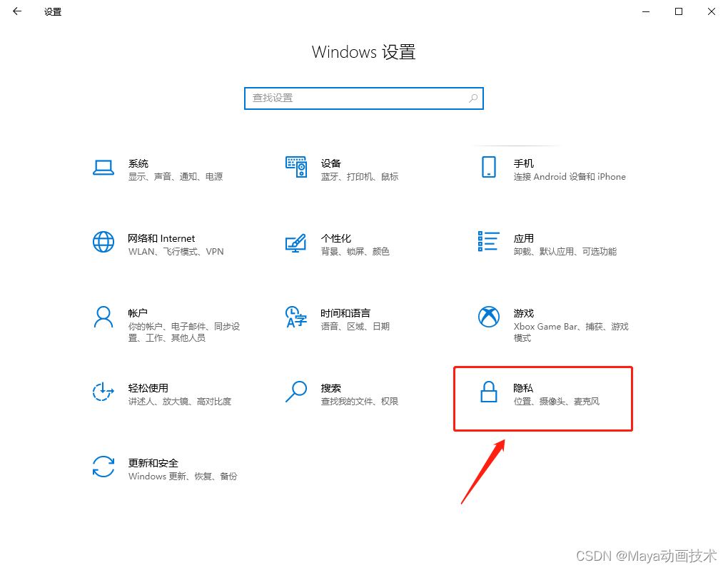Open the 隐私 privacy settings tile
Screen dimensions: 728x570
[x=542, y=398]
